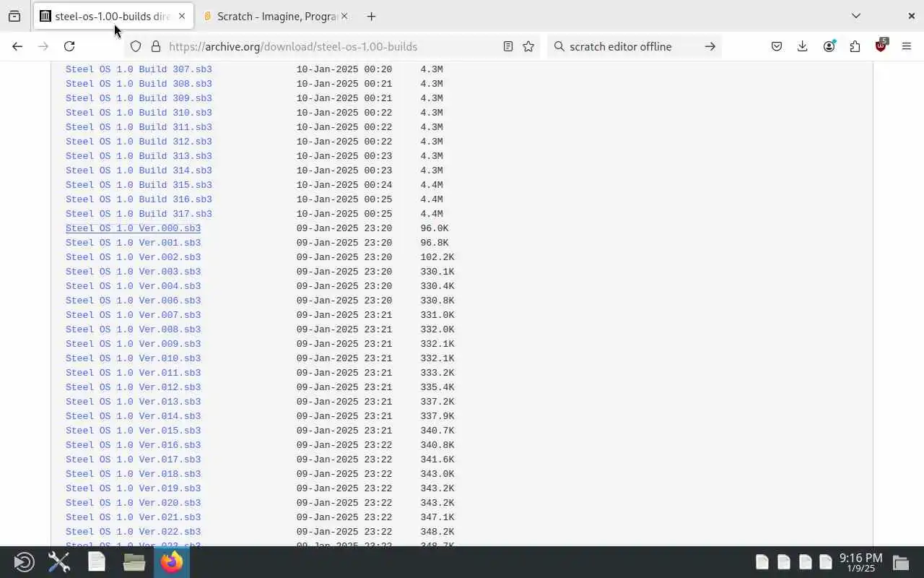The width and height of the screenshot is (924, 578).
Task: Click the 102.2K size of Ver.002
Action: click(x=437, y=257)
